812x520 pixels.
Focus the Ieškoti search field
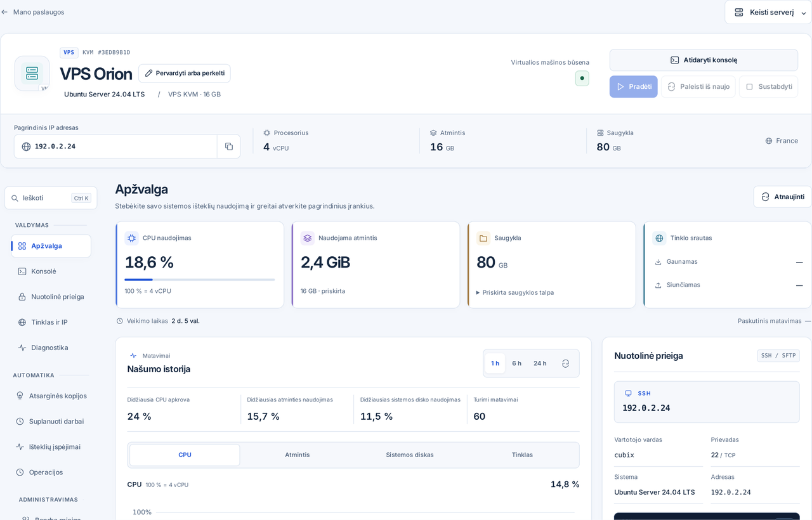(x=51, y=198)
